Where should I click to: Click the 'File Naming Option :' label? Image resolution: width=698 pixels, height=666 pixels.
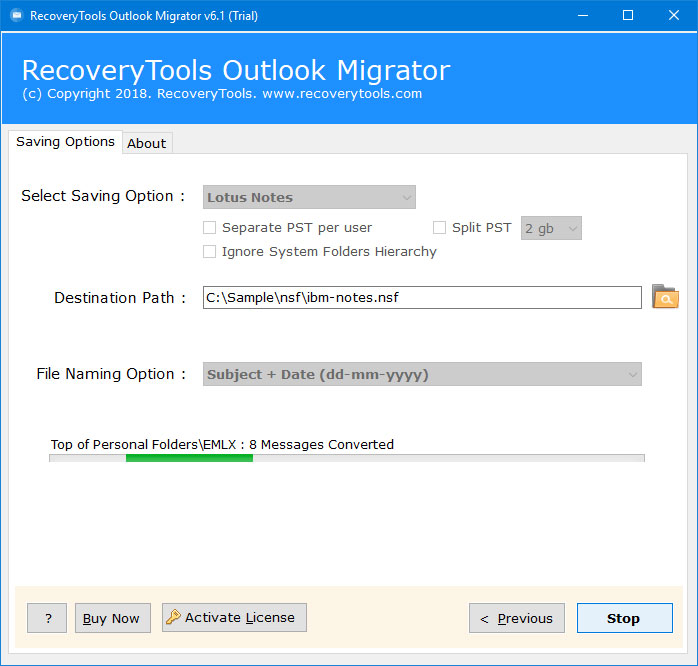(111, 374)
